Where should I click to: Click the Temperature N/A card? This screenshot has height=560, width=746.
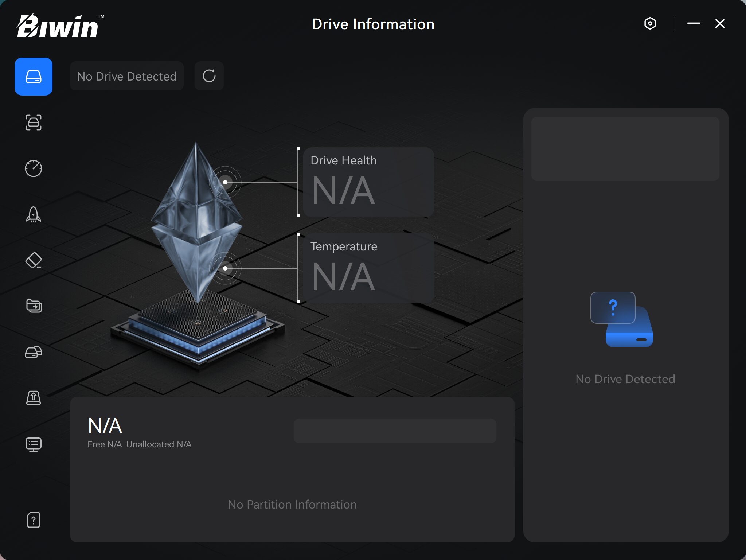click(368, 268)
